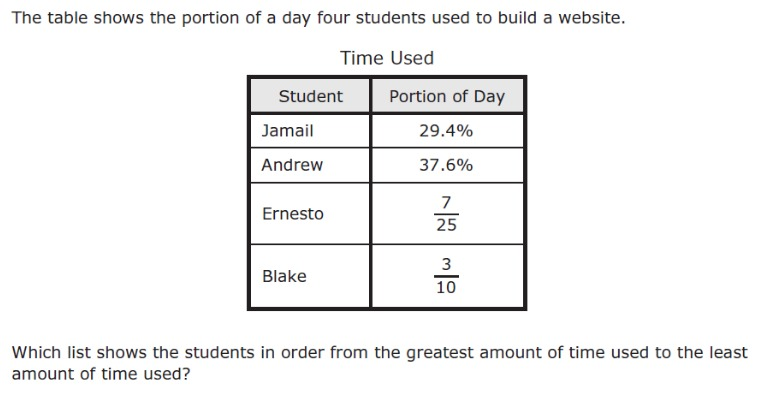This screenshot has width=760, height=401.
Task: Click the denominator 10 in Blake's fraction
Action: click(x=446, y=288)
